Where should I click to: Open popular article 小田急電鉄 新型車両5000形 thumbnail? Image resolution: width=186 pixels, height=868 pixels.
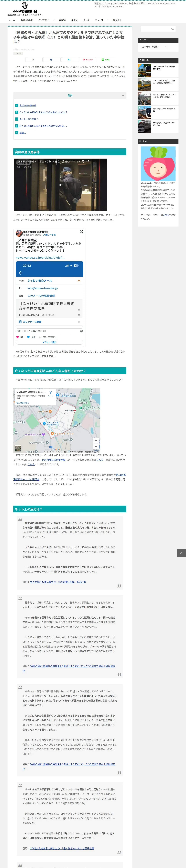(144, 126)
